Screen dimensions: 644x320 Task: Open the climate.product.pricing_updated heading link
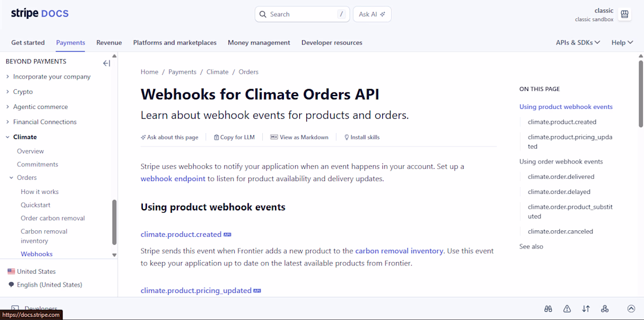[x=196, y=290]
